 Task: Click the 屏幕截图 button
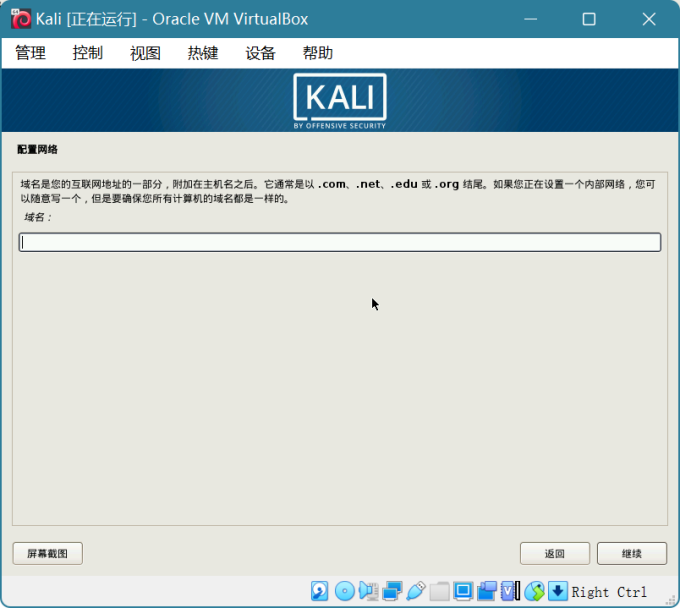click(x=47, y=553)
